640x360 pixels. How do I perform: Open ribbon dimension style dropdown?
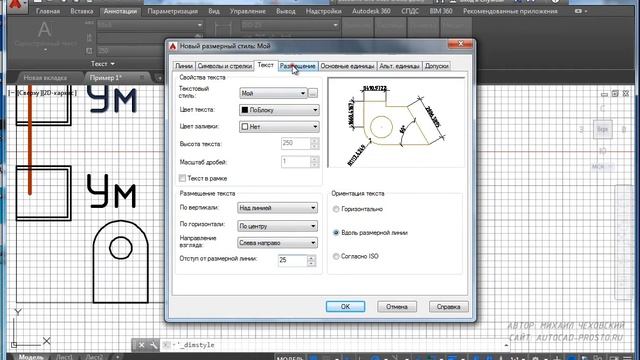coord(289,25)
